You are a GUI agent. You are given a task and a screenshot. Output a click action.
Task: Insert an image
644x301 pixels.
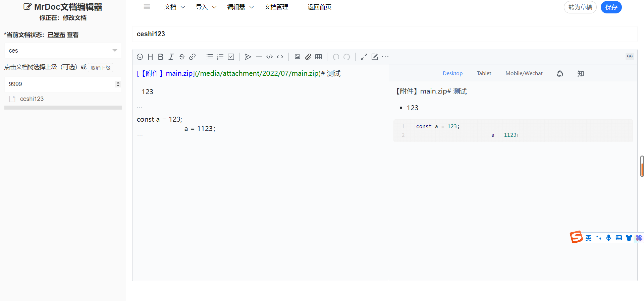pyautogui.click(x=298, y=57)
